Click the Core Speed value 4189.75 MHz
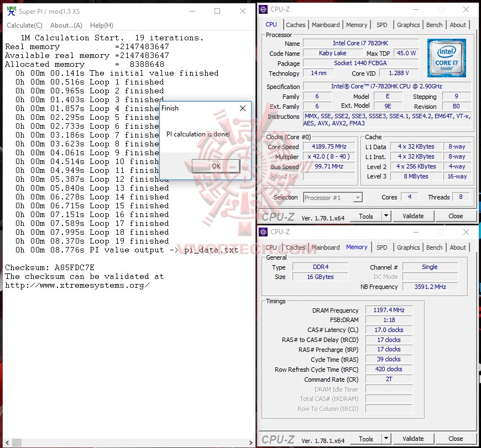This screenshot has height=448, width=481. tap(329, 146)
